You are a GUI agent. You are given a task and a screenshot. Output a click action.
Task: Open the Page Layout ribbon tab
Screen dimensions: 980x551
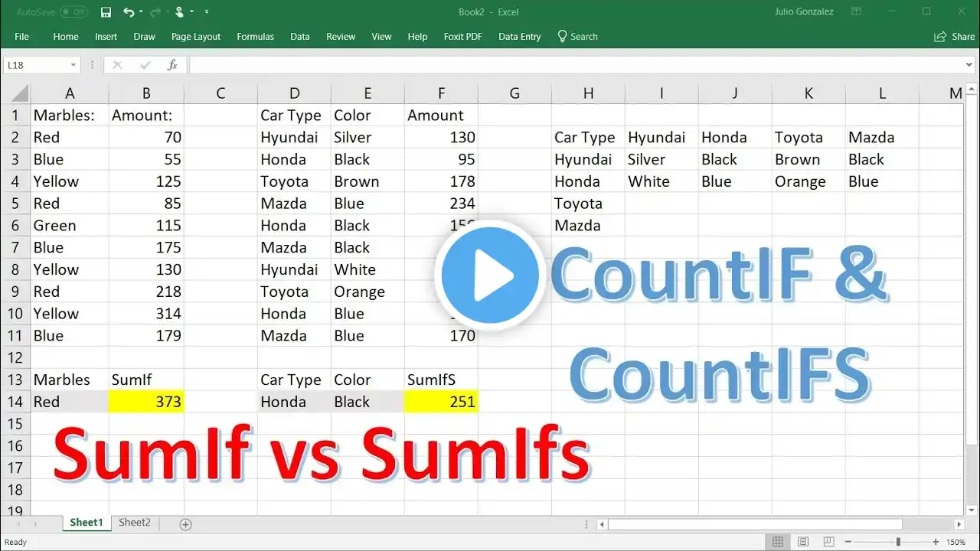point(196,37)
